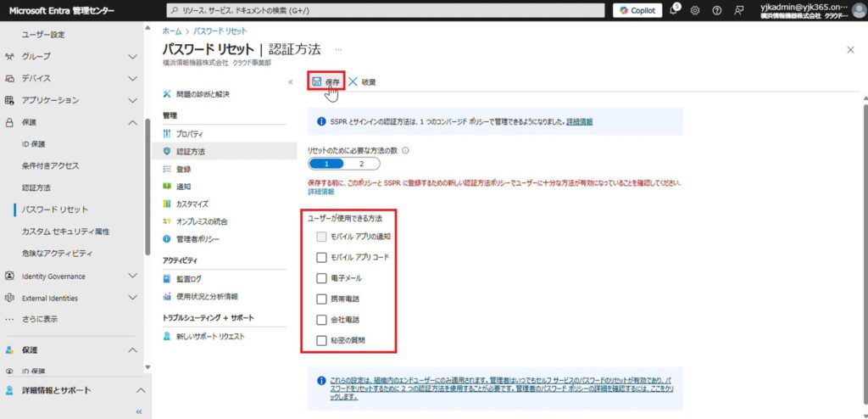
Task: Click the 新しいサポート リクエスト person icon
Action: tap(167, 337)
